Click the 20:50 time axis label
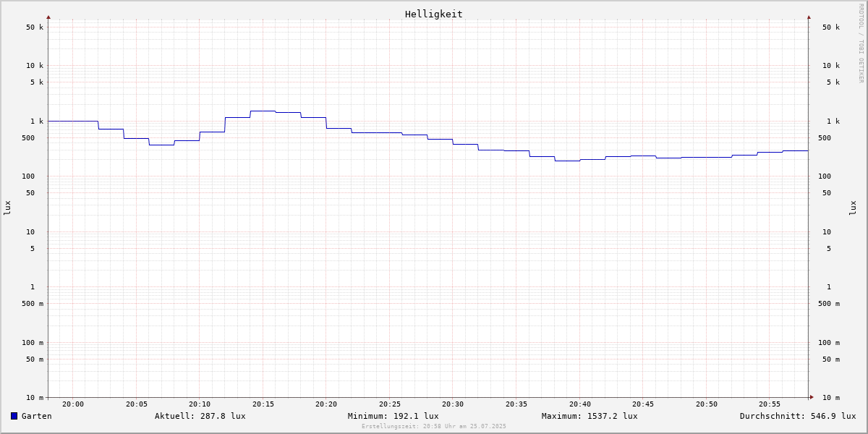This screenshot has width=868, height=434. coord(707,404)
